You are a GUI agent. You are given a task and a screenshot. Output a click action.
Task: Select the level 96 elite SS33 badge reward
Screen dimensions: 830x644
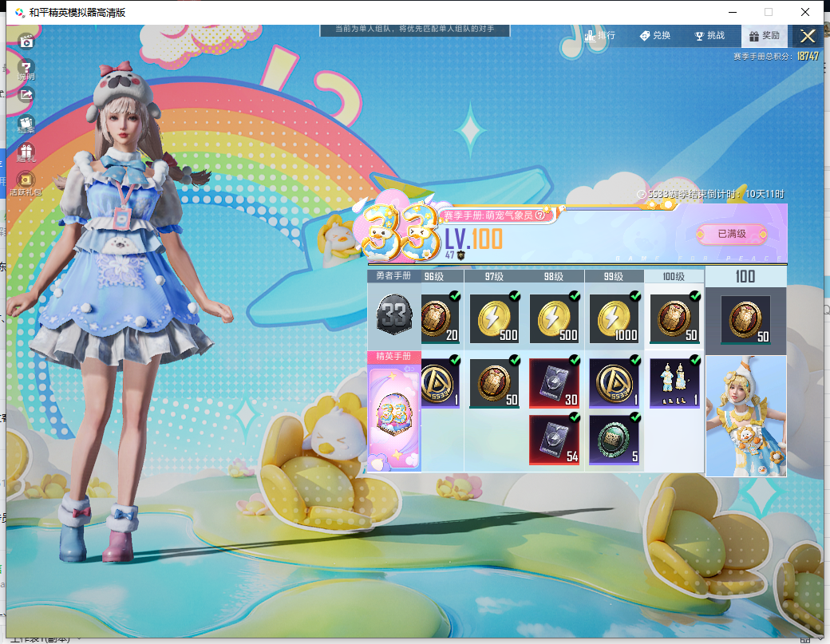click(x=440, y=383)
